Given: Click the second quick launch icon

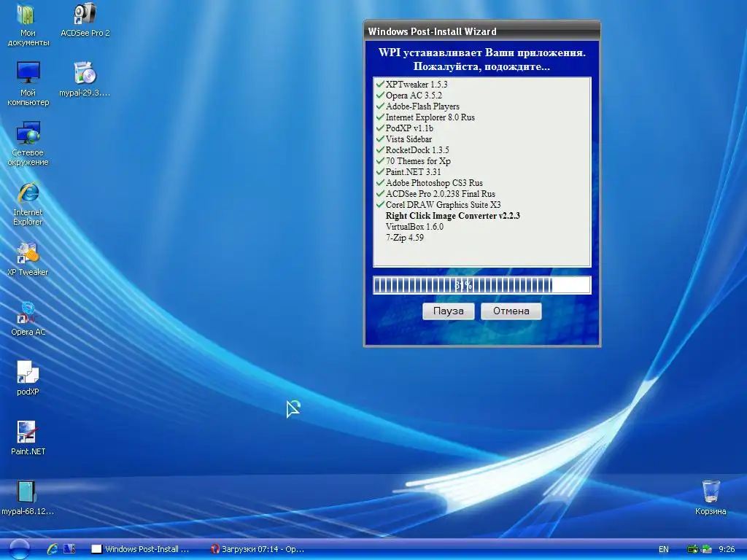Looking at the screenshot, I should [69, 549].
